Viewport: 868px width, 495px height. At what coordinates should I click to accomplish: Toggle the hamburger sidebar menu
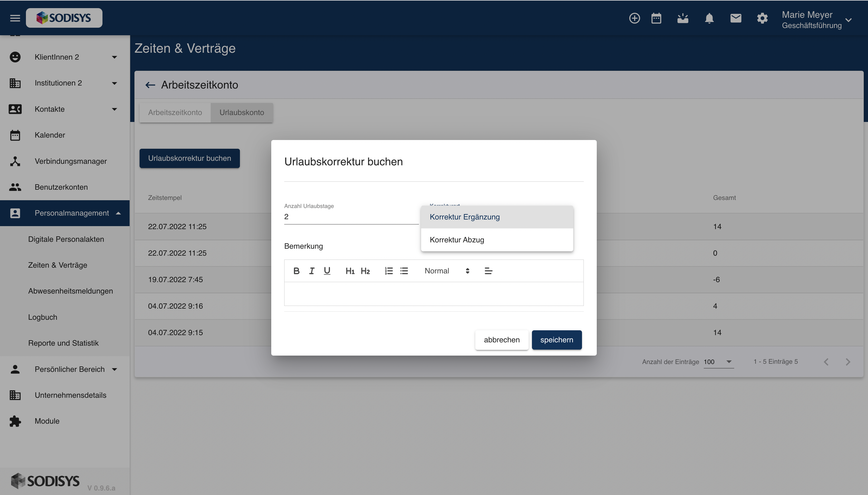tap(15, 18)
